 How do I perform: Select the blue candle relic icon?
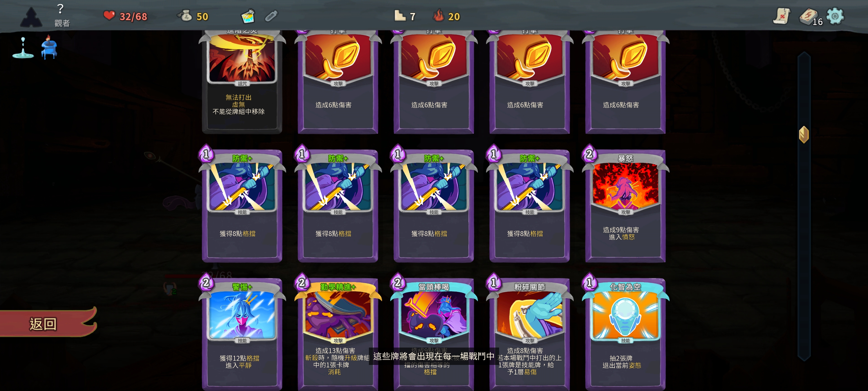(x=49, y=48)
